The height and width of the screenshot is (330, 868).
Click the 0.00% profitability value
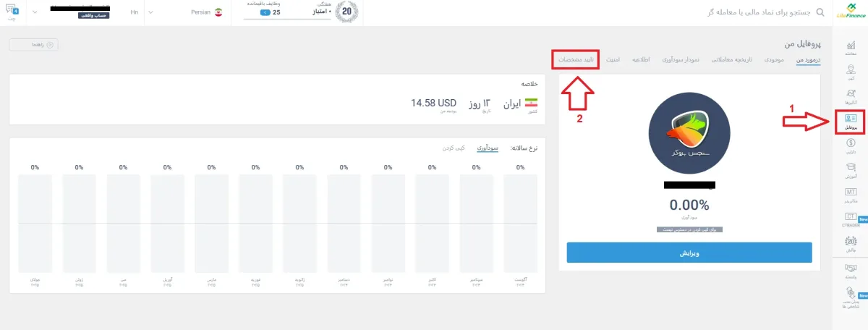point(689,205)
